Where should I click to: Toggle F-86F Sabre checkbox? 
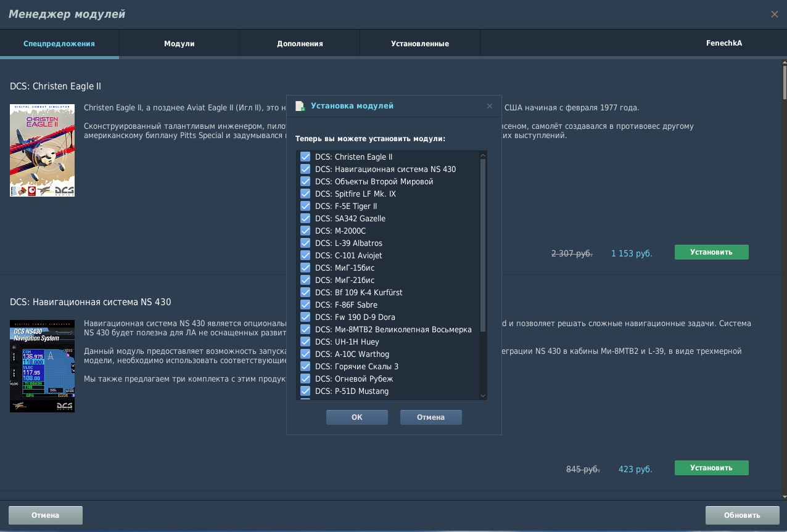pos(305,305)
